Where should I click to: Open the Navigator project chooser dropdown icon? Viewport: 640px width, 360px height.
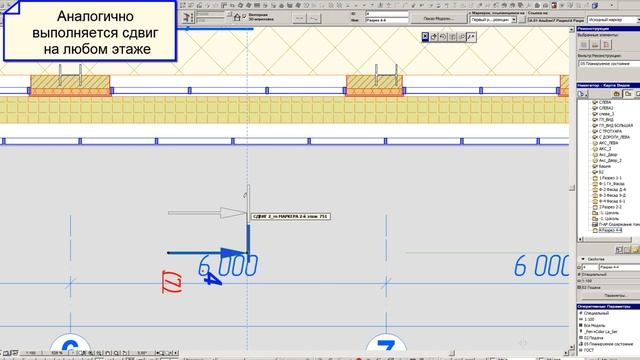point(582,94)
